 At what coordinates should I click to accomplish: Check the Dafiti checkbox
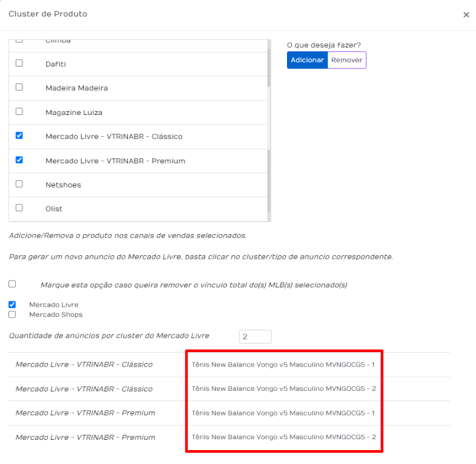click(x=19, y=63)
